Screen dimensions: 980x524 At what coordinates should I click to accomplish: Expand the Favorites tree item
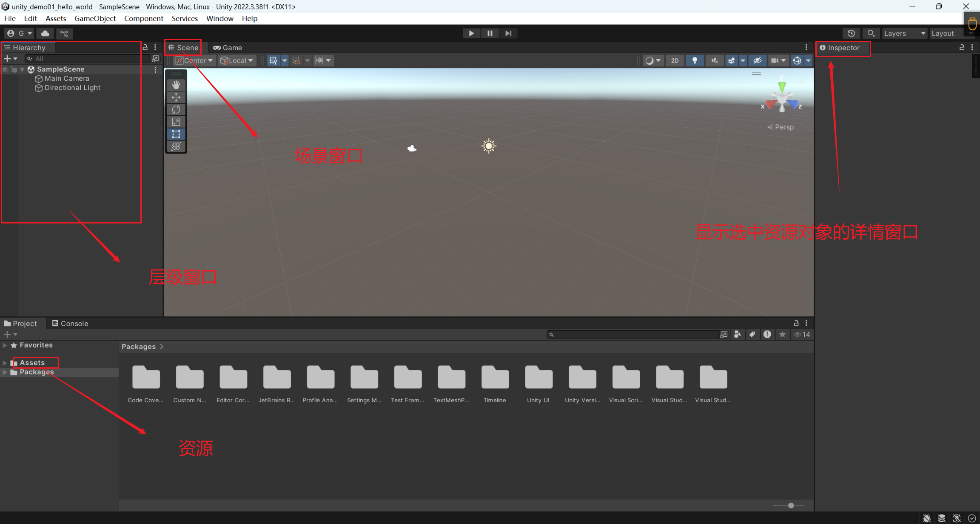point(5,345)
